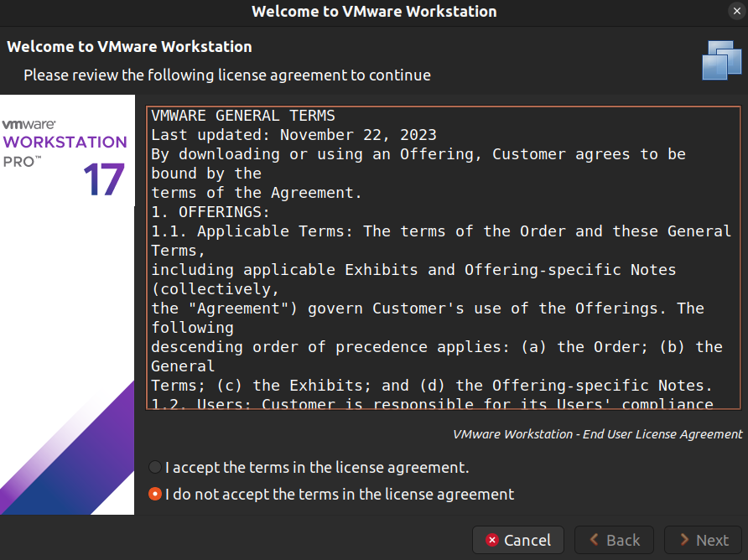Click the VMware Workstation logo icon top right

pos(720,60)
